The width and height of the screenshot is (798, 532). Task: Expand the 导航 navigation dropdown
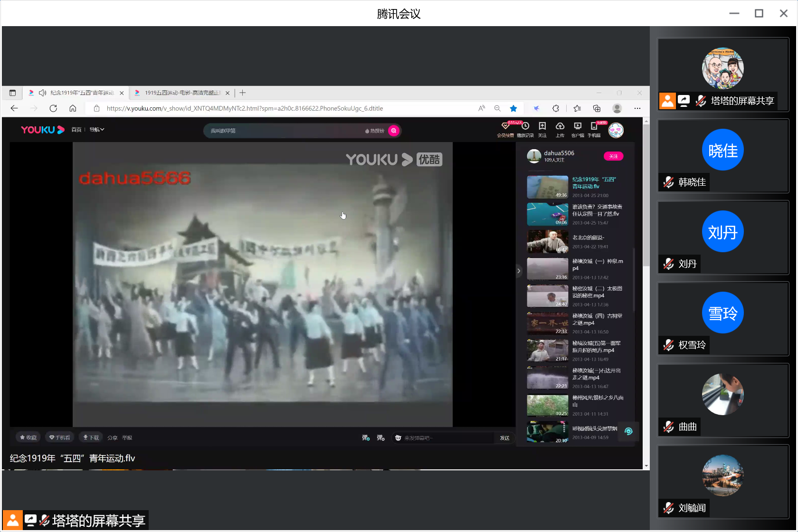pyautogui.click(x=97, y=130)
